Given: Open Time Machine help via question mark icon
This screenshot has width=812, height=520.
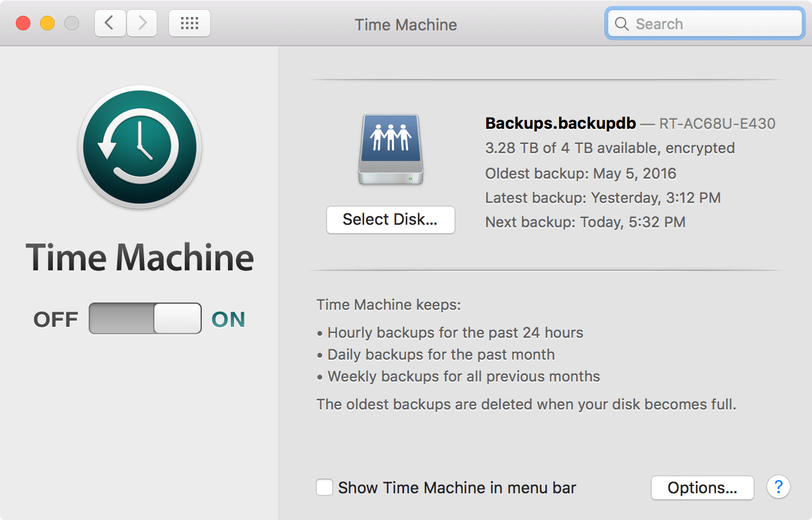Looking at the screenshot, I should point(779,487).
